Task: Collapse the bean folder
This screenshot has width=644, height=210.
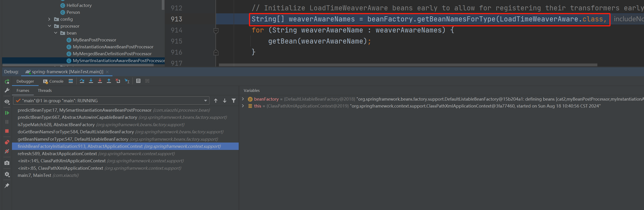Action: point(56,33)
